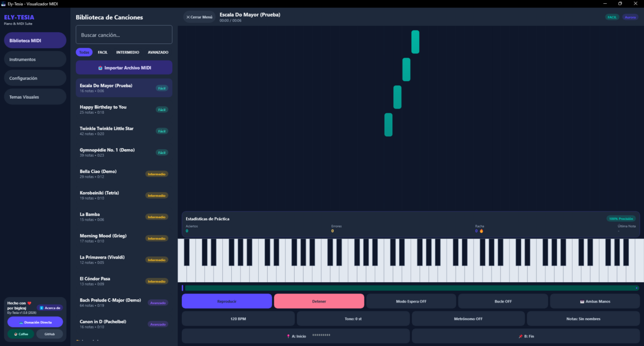Set loop start with A: Inicio pin
644x346 pixels.
click(296, 336)
